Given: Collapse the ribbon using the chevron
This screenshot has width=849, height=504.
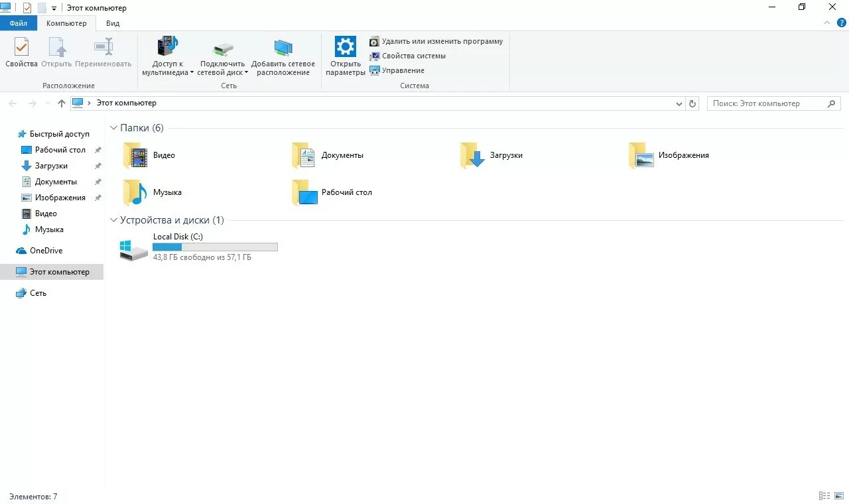Looking at the screenshot, I should [827, 23].
